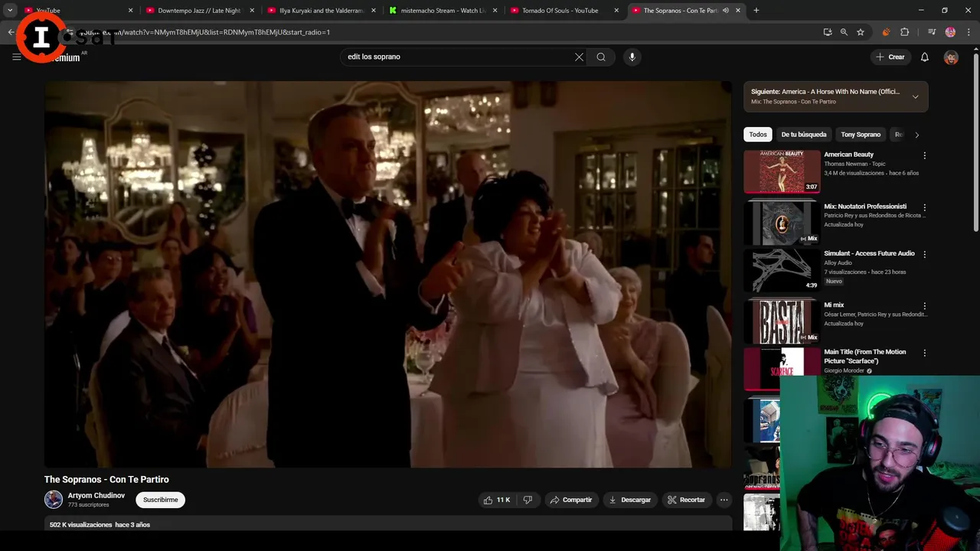Open the Mi mix BASTA thumbnail
The height and width of the screenshot is (551, 980).
782,321
